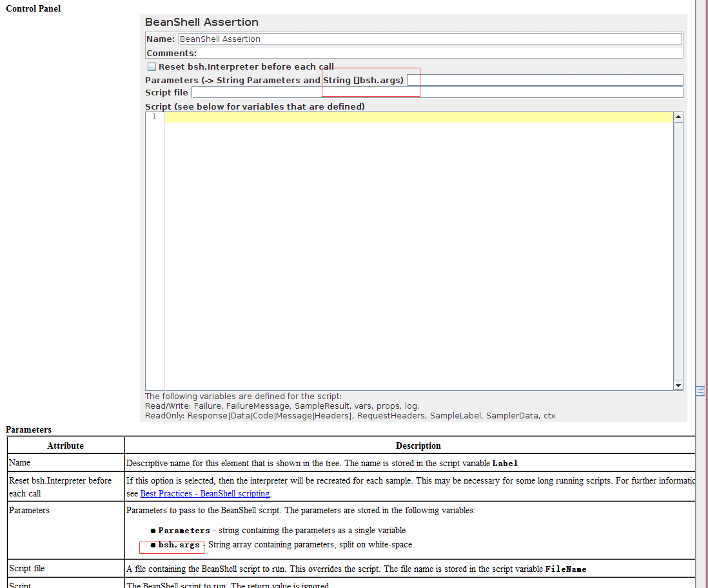The width and height of the screenshot is (708, 588).
Task: Enable Reset bsh.Interpreter before each call
Action: click(x=152, y=66)
